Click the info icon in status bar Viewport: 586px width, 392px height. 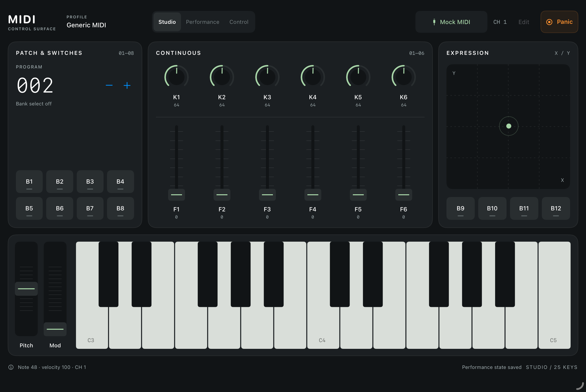click(x=11, y=367)
